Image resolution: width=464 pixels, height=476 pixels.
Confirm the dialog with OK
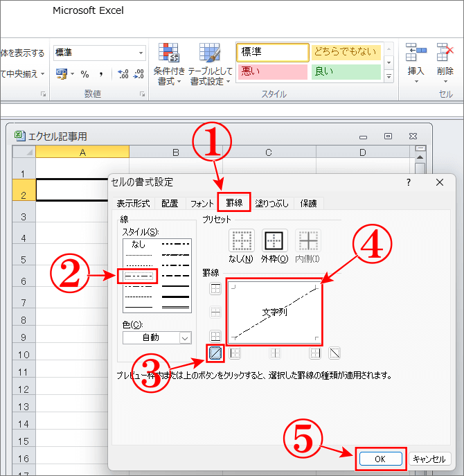click(x=380, y=459)
